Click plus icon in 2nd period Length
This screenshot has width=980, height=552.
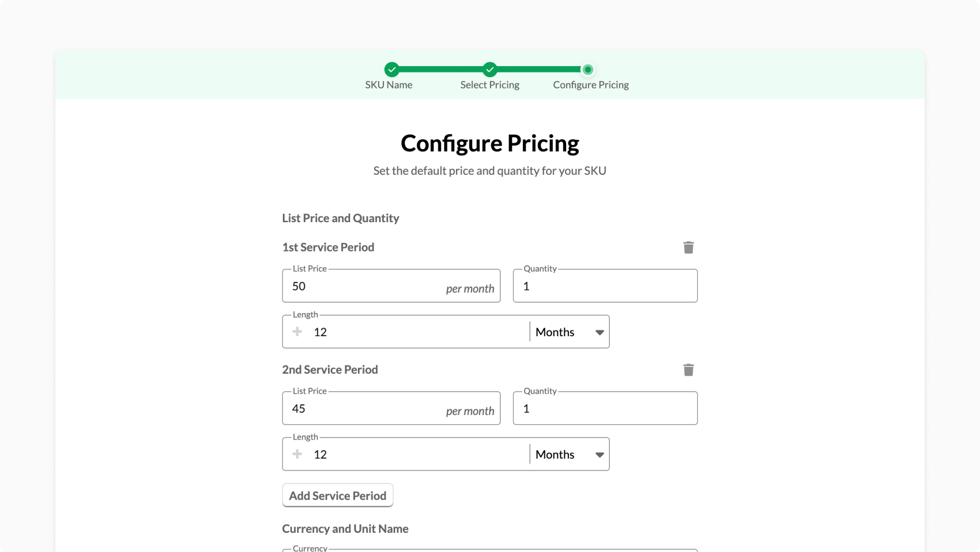[x=297, y=454]
